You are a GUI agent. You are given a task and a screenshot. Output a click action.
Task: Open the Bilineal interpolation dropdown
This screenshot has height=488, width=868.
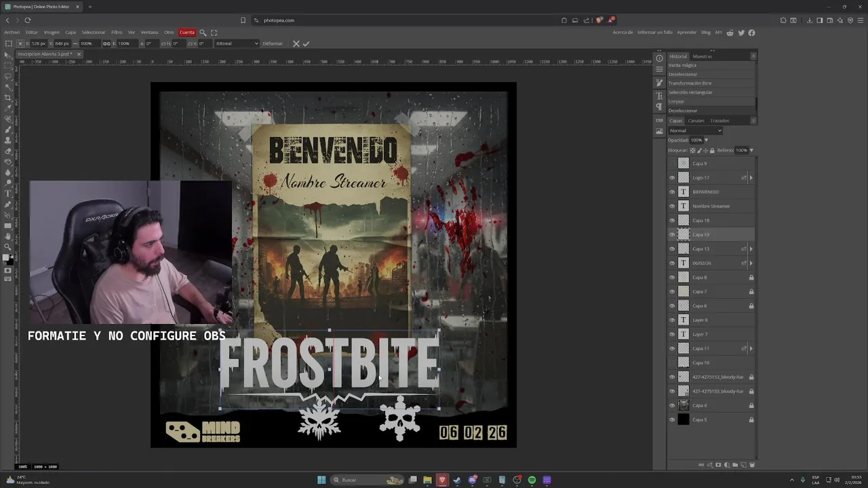pos(237,43)
